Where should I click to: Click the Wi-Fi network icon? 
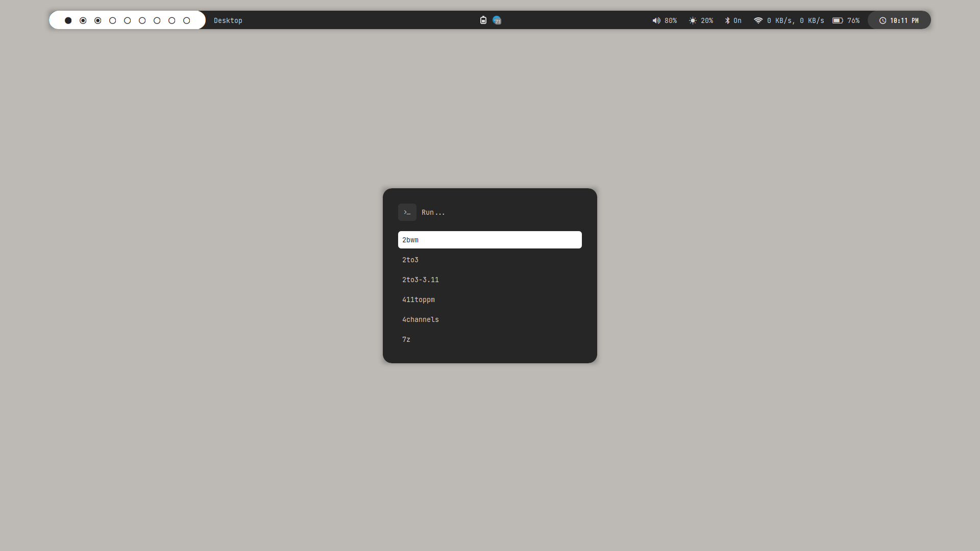[x=758, y=21]
